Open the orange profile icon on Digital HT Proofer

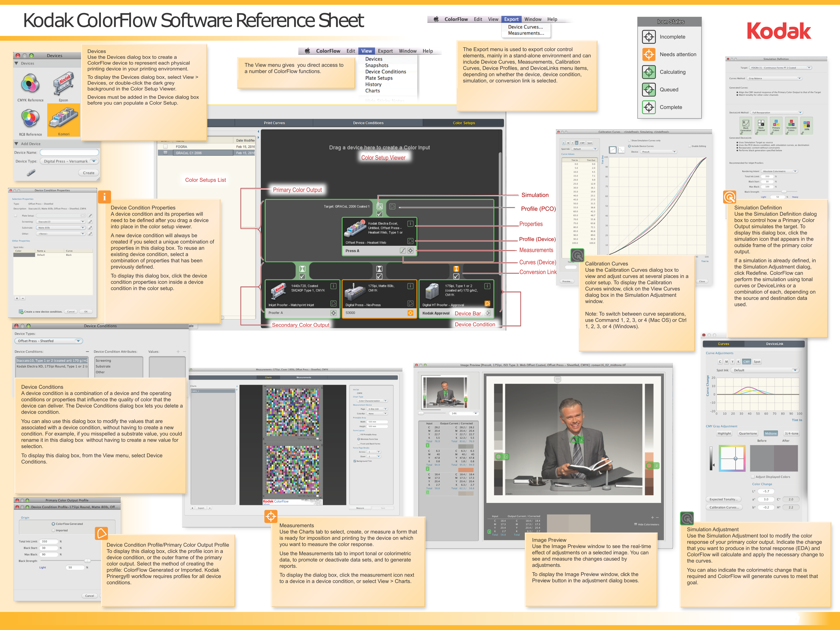[487, 303]
